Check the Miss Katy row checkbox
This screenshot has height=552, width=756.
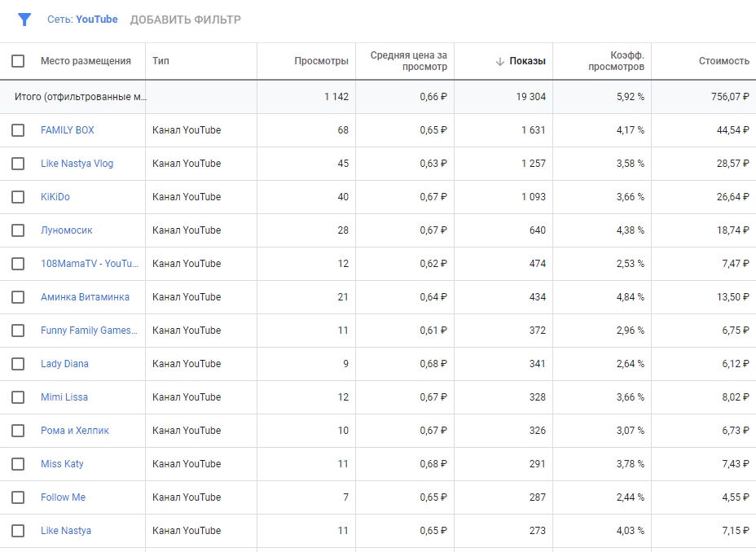[x=18, y=464]
